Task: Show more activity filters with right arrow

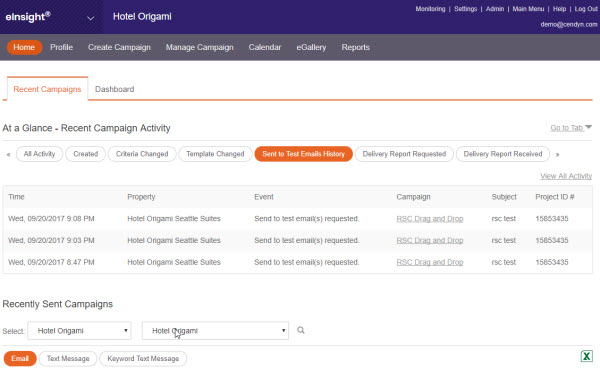Action: (x=557, y=154)
